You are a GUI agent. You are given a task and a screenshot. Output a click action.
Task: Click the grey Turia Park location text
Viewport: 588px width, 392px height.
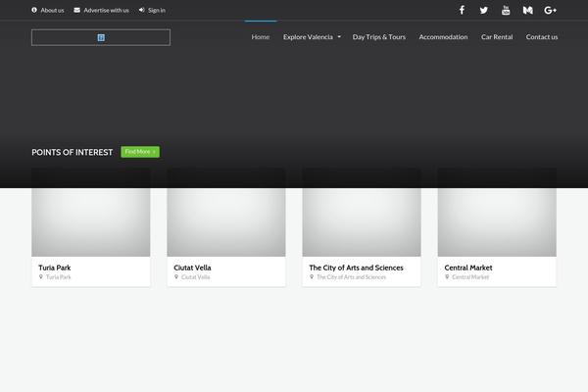click(59, 276)
